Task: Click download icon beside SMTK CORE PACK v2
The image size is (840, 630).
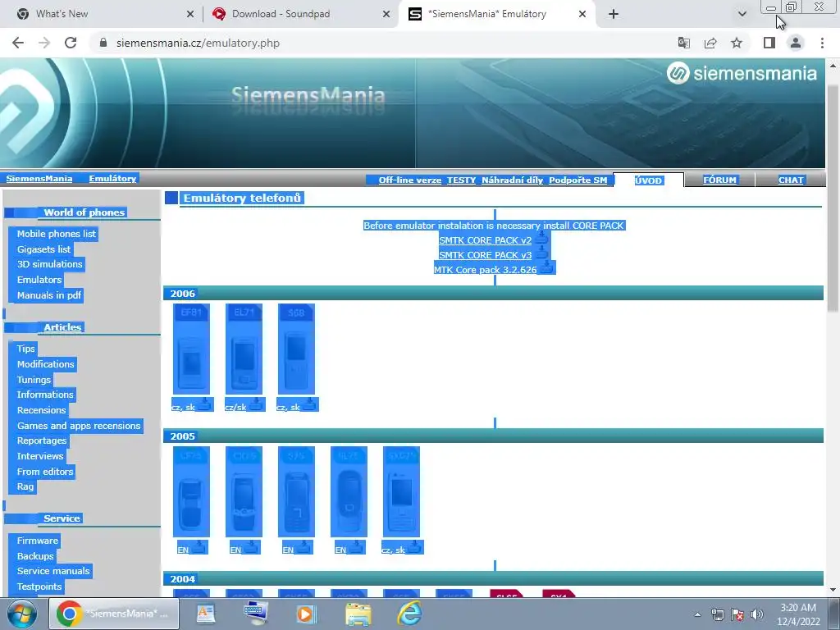Action: pos(541,239)
